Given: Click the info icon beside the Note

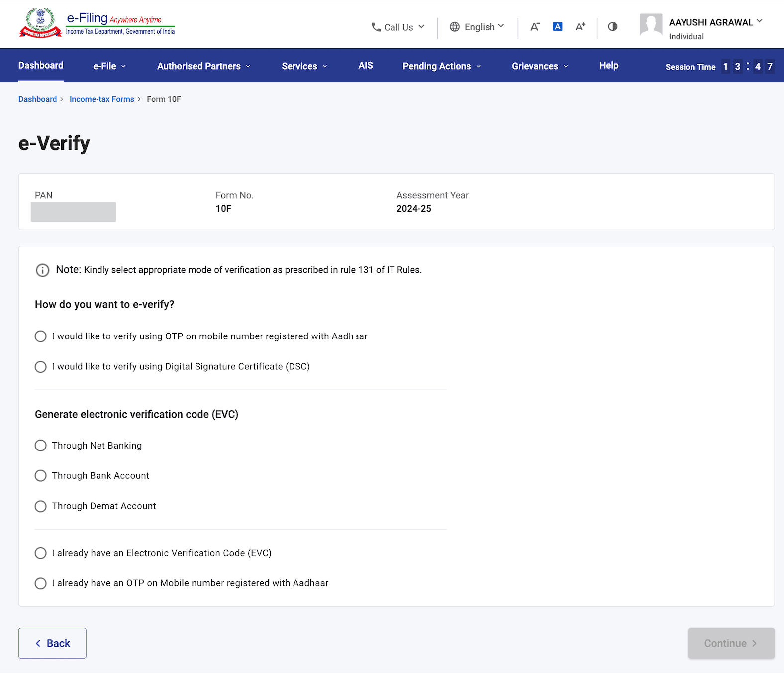Looking at the screenshot, I should click(x=43, y=270).
